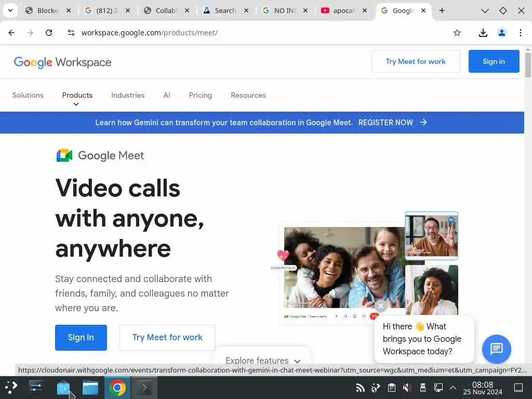Open the AI navigation item
Screen dimensions: 532x399
167,95
